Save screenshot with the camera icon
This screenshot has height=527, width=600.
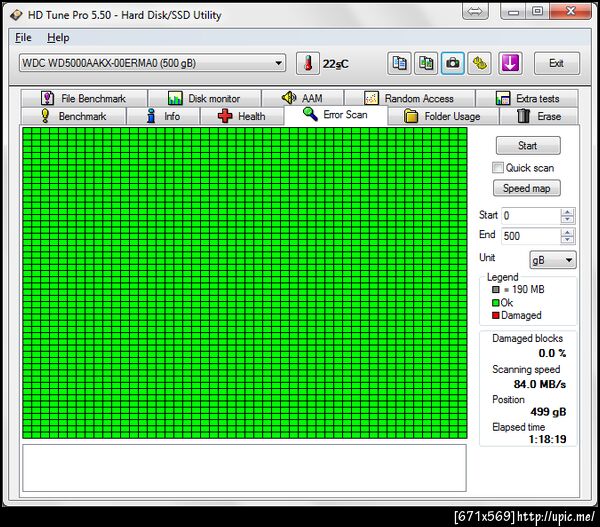[453, 63]
